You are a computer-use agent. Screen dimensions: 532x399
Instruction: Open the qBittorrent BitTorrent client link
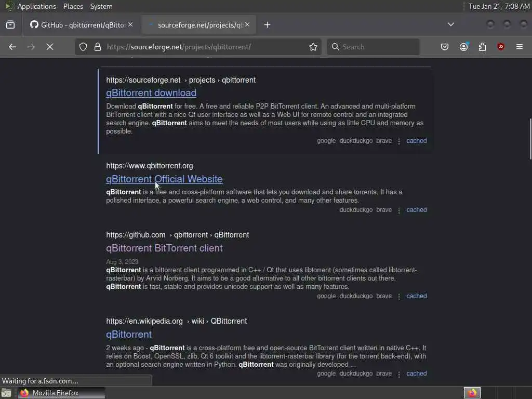point(164,248)
